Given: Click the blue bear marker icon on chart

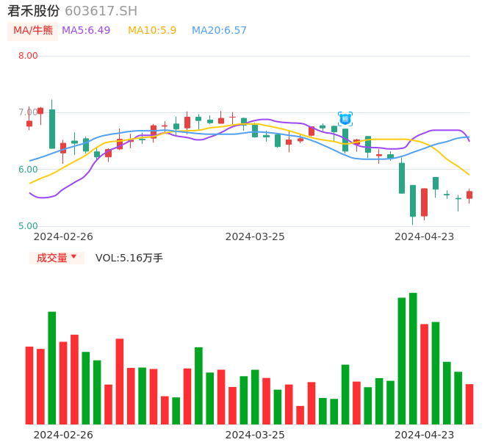Looking at the screenshot, I should point(345,118).
